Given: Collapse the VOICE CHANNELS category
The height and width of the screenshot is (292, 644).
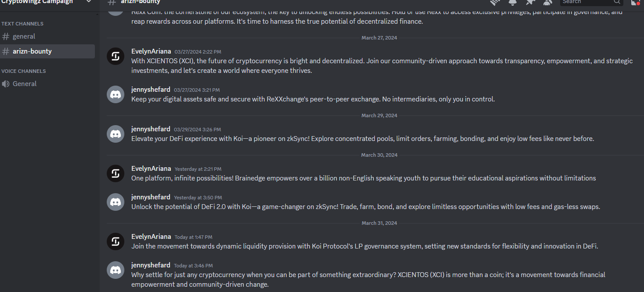Looking at the screenshot, I should pyautogui.click(x=23, y=71).
